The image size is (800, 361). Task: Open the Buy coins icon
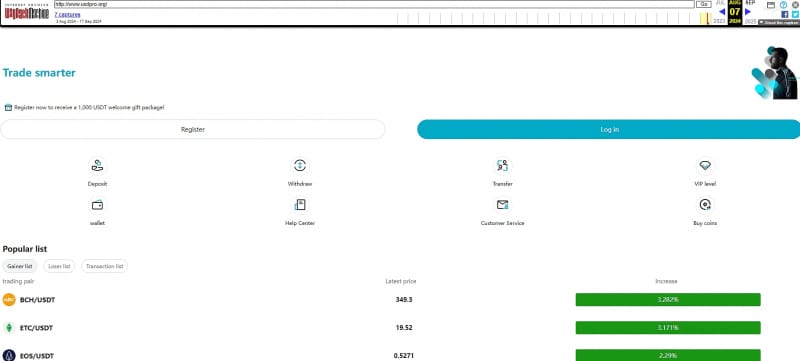[x=705, y=205]
